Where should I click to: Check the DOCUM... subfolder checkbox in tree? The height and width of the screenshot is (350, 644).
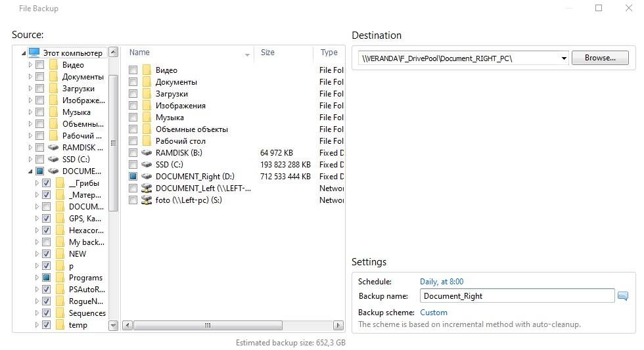click(x=47, y=206)
